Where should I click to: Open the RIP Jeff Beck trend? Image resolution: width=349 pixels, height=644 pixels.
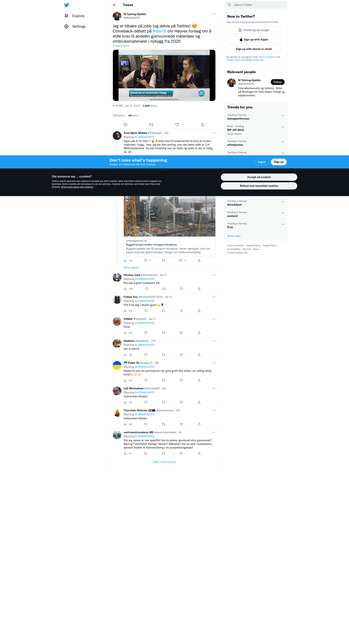(235, 130)
